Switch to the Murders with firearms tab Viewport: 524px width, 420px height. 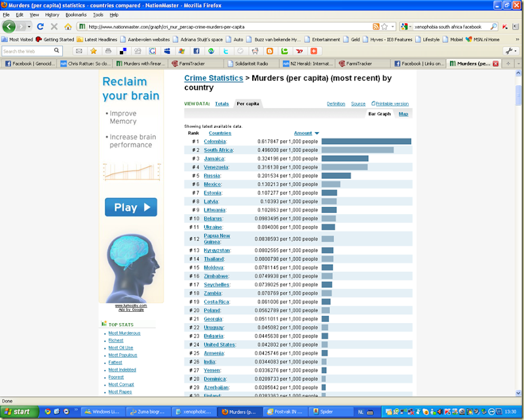tap(141, 63)
